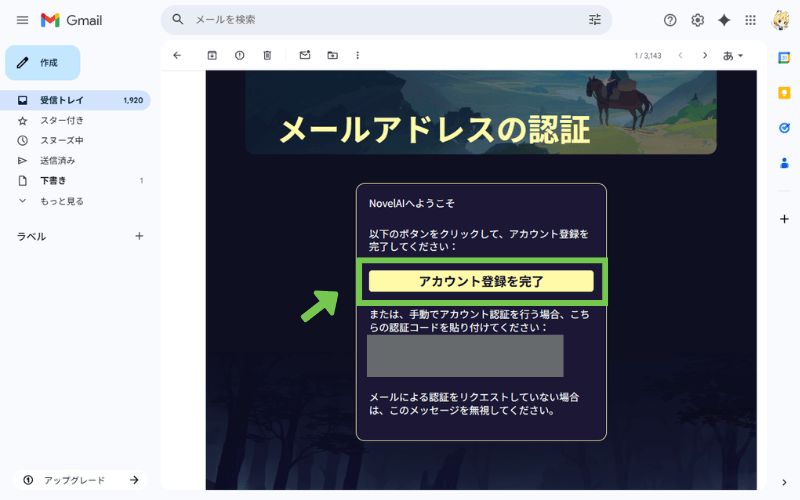Image resolution: width=800 pixels, height=500 pixels.
Task: Click the ラベル section heading
Action: [x=32, y=236]
